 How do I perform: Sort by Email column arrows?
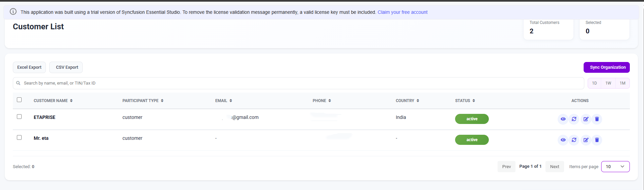click(231, 101)
